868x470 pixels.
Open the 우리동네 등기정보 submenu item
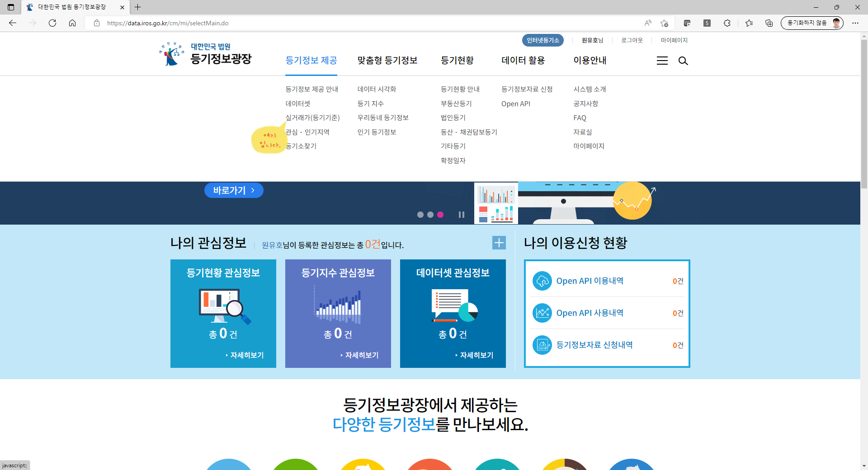[x=383, y=117]
